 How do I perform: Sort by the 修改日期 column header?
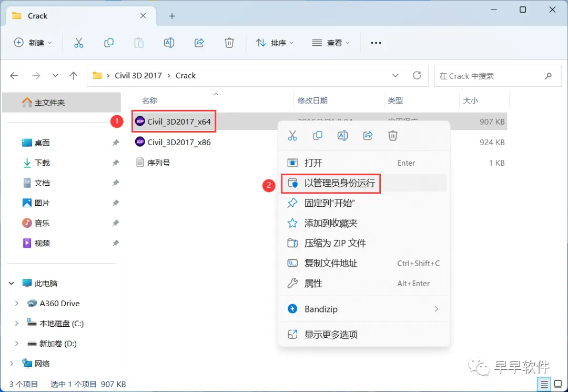[312, 100]
